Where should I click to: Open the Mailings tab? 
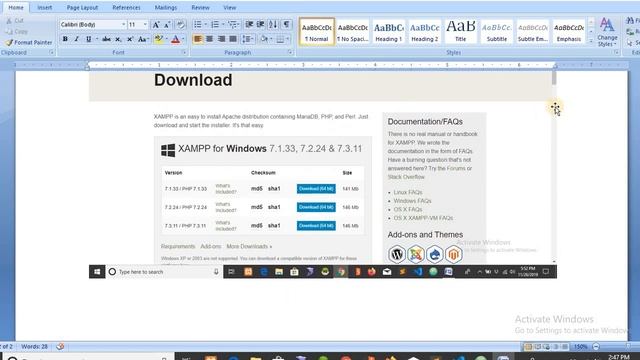coord(166,7)
